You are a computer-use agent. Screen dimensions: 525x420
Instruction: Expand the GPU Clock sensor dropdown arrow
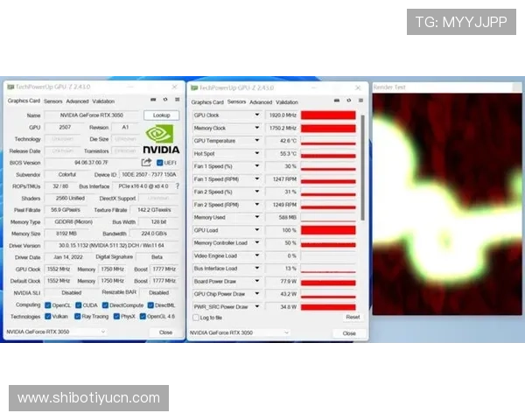point(256,115)
